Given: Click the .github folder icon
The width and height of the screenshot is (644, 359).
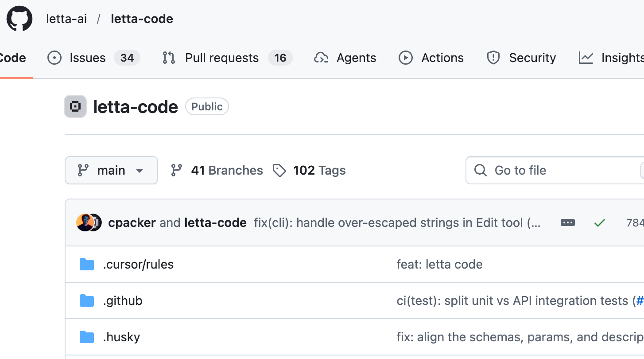Looking at the screenshot, I should [87, 300].
